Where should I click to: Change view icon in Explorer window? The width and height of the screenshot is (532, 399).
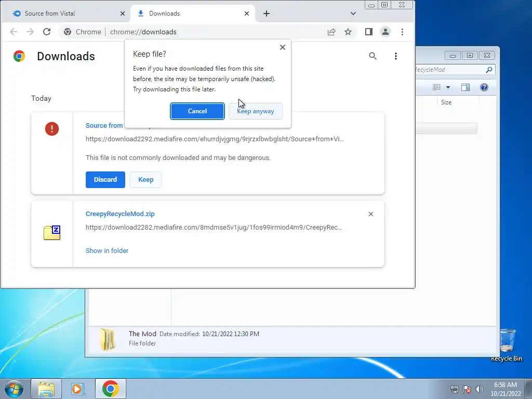pos(436,87)
